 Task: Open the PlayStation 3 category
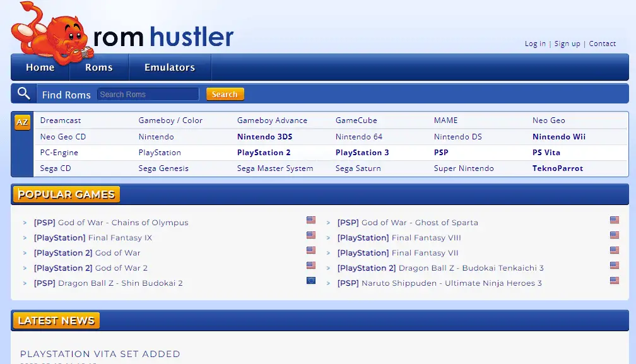(362, 153)
